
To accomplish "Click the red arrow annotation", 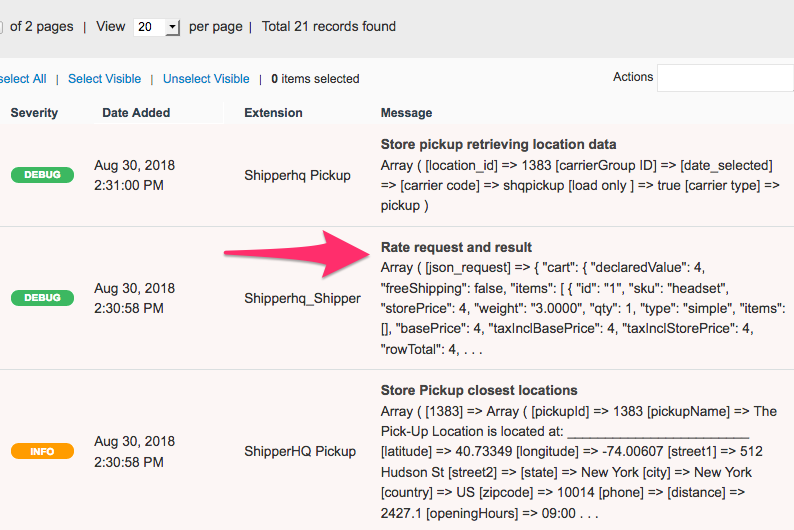I will [290, 252].
